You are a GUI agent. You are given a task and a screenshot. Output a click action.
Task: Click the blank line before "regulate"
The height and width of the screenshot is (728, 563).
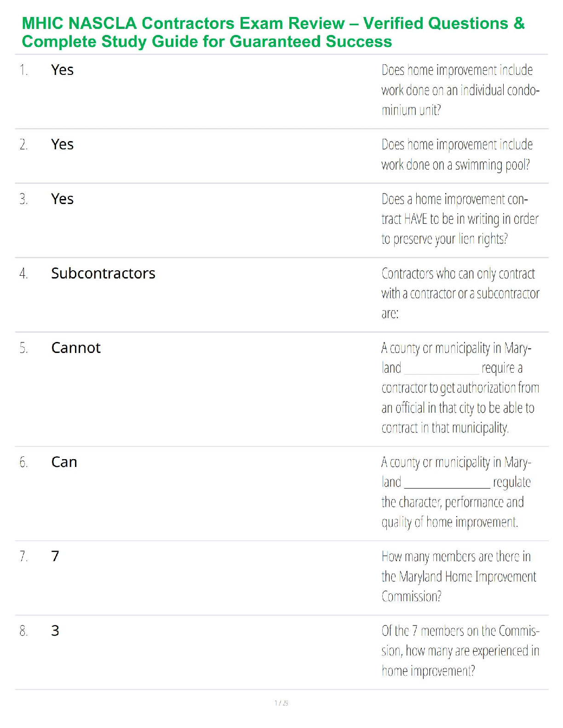(x=447, y=483)
